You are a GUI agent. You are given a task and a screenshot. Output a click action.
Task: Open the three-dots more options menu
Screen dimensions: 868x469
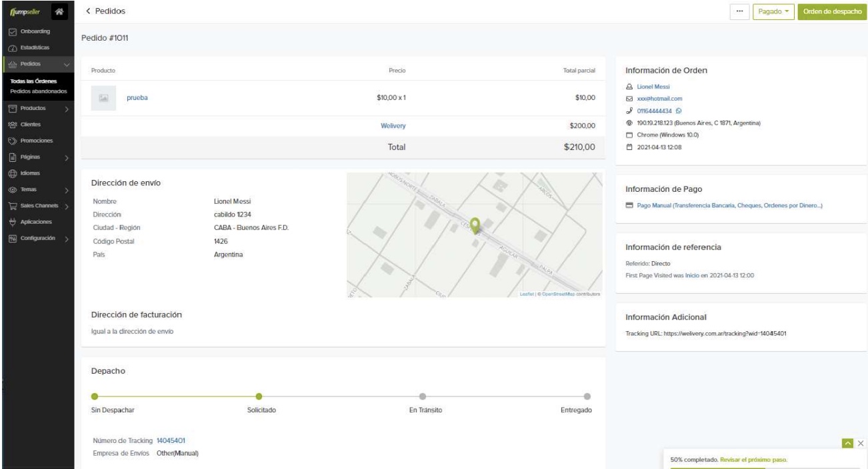(x=739, y=11)
